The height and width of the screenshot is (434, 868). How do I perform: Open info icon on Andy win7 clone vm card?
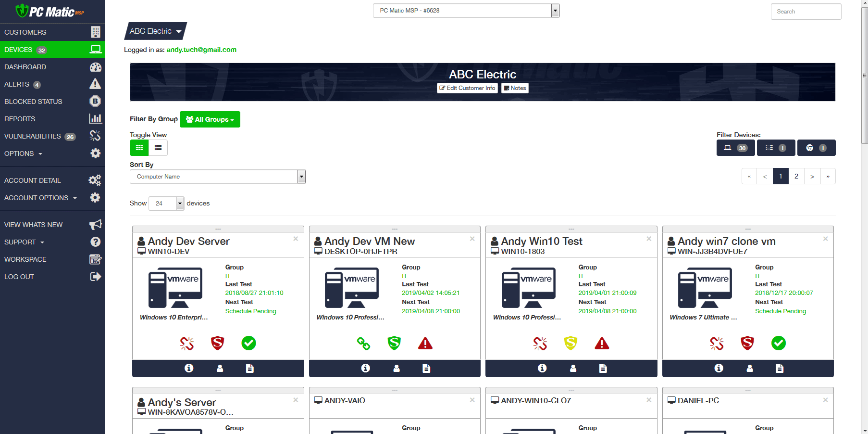pos(719,368)
